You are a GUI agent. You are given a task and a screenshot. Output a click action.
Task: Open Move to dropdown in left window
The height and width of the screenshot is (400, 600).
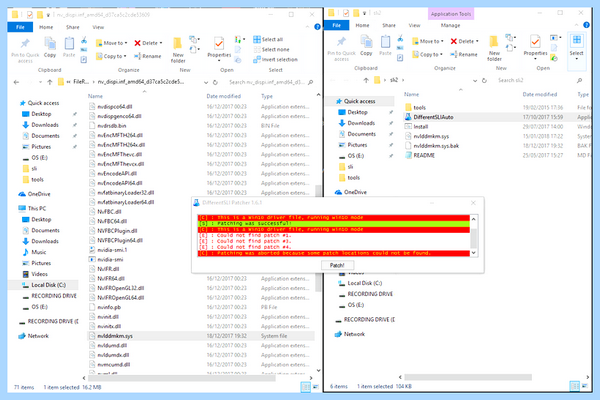click(111, 43)
